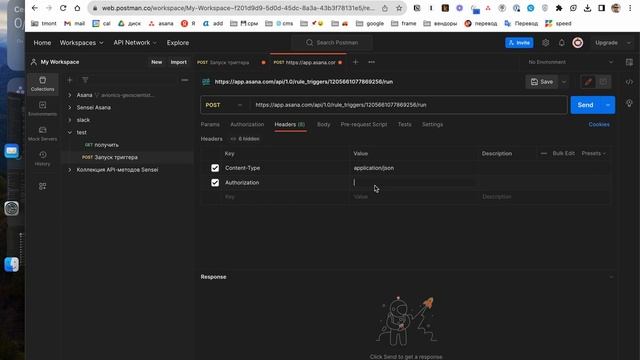Image resolution: width=640 pixels, height=360 pixels.
Task: Switch to the Settings request tab
Action: pyautogui.click(x=432, y=124)
